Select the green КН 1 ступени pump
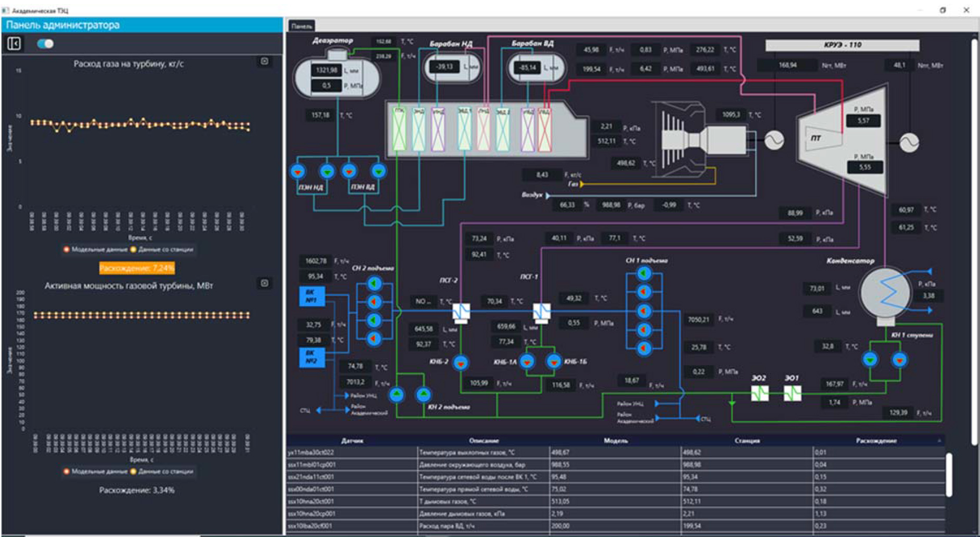This screenshot has width=980, height=537. [x=870, y=359]
